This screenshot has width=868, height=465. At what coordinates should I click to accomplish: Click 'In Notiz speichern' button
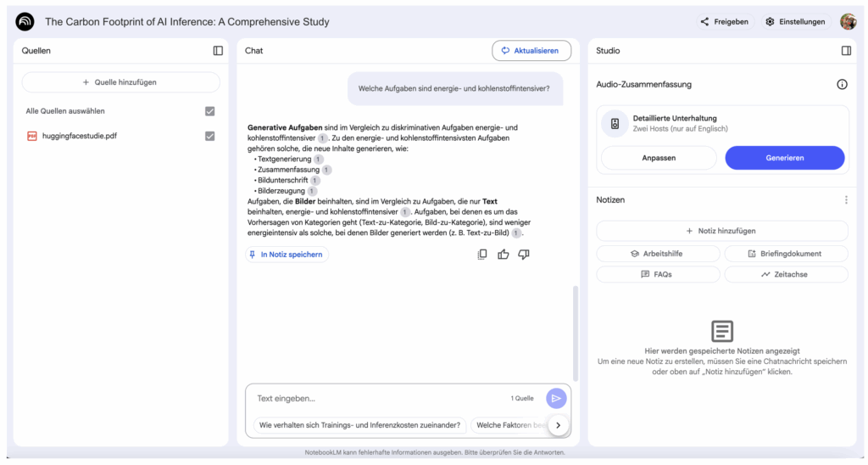click(x=287, y=255)
